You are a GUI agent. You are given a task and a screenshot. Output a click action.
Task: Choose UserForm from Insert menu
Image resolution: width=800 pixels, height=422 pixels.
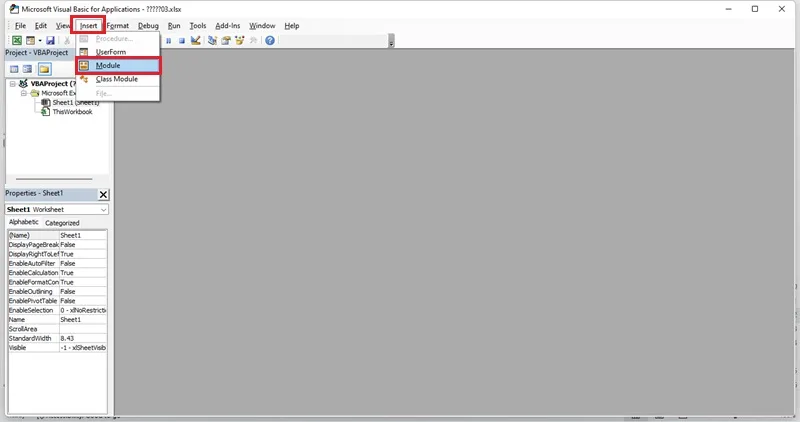[118, 52]
